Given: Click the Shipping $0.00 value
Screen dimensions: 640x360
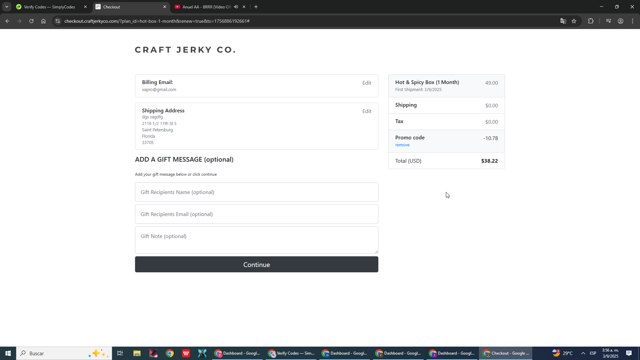Looking at the screenshot, I should click(x=491, y=105).
